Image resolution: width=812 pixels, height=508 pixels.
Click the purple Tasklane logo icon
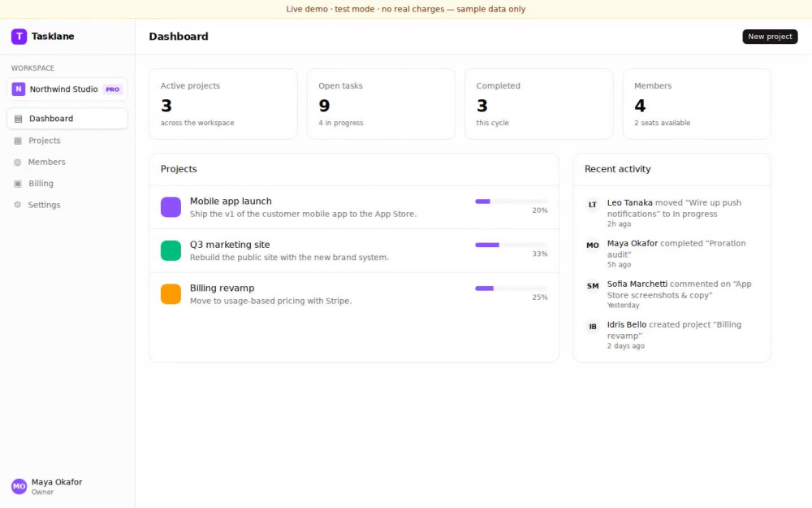19,37
